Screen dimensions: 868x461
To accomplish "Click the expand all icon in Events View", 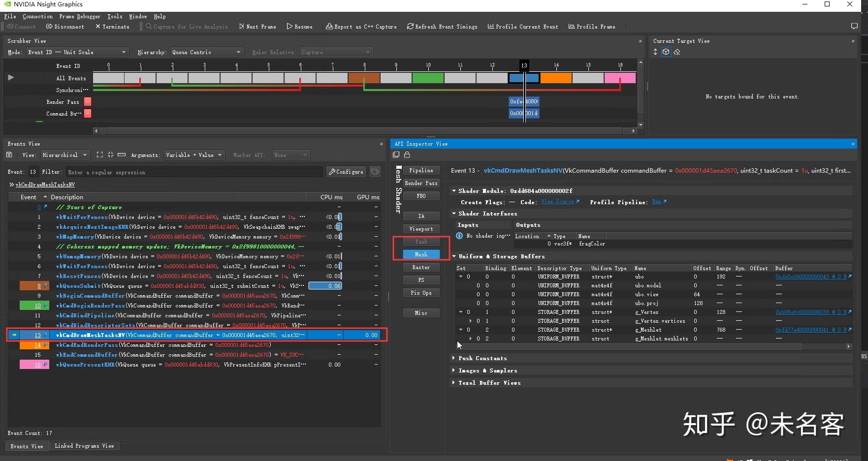I will click(x=100, y=155).
